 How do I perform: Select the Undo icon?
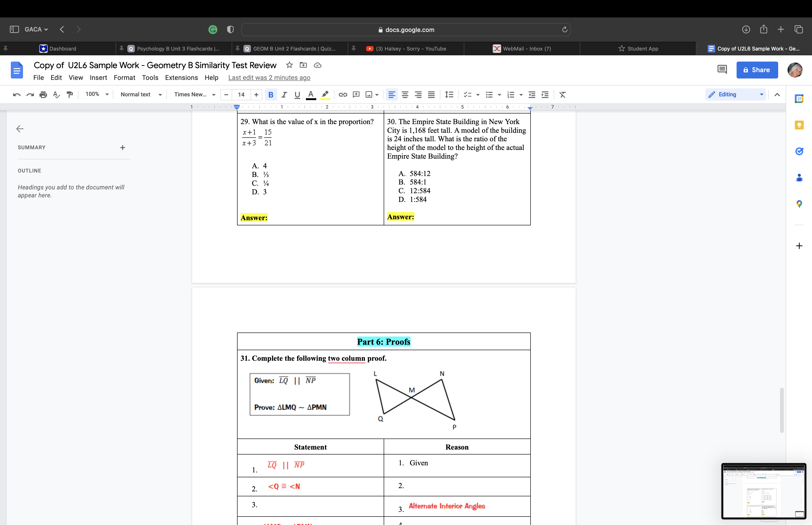coord(16,94)
